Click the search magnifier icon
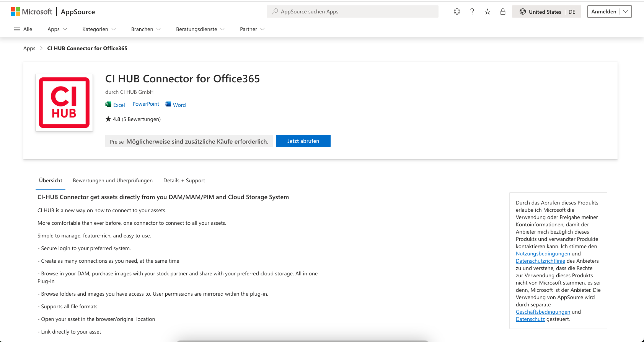 point(275,11)
